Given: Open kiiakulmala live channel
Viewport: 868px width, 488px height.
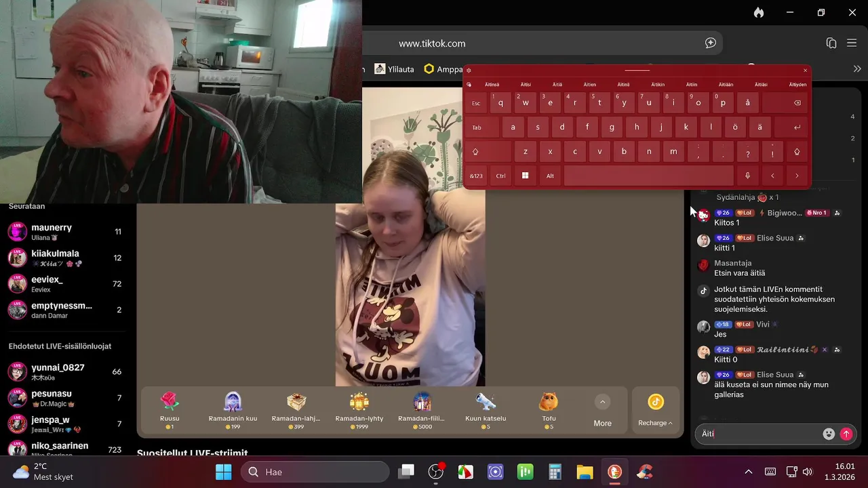Looking at the screenshot, I should tap(64, 258).
